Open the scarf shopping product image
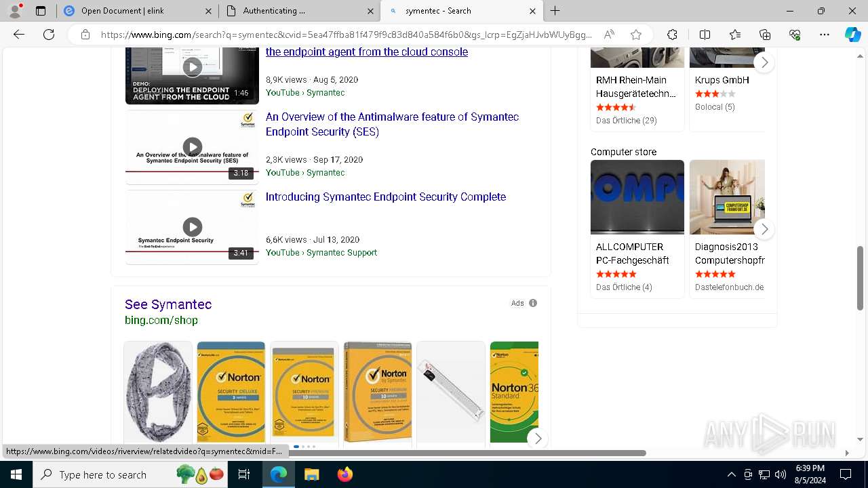This screenshot has height=488, width=868. point(159,392)
